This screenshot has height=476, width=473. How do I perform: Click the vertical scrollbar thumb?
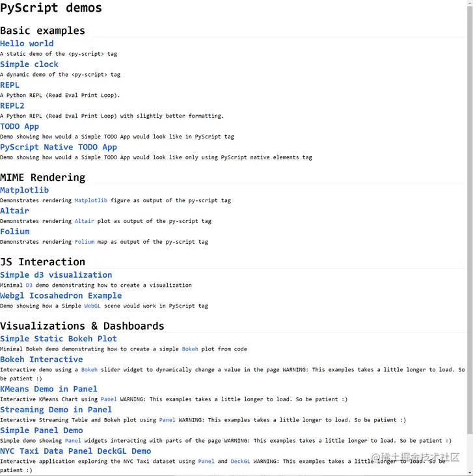coord(470,218)
